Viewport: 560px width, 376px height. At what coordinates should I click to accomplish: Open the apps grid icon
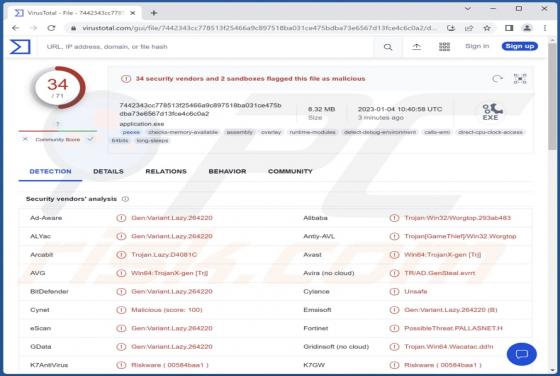click(444, 46)
